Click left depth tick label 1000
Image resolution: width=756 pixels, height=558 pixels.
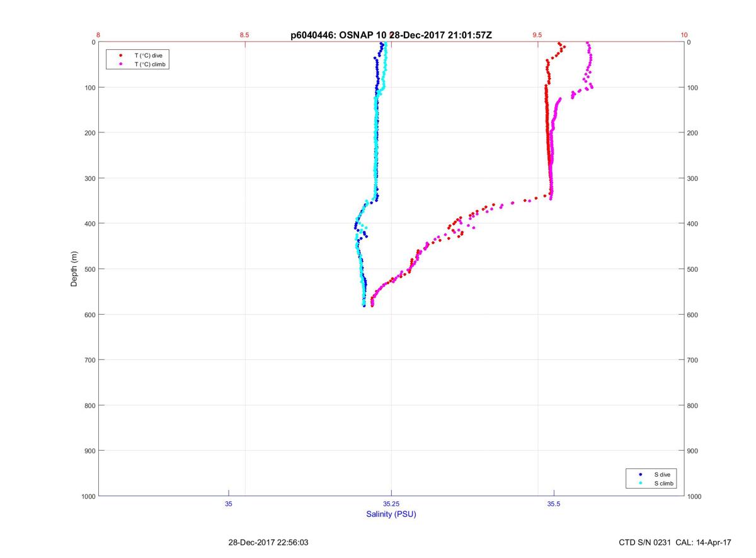88,496
